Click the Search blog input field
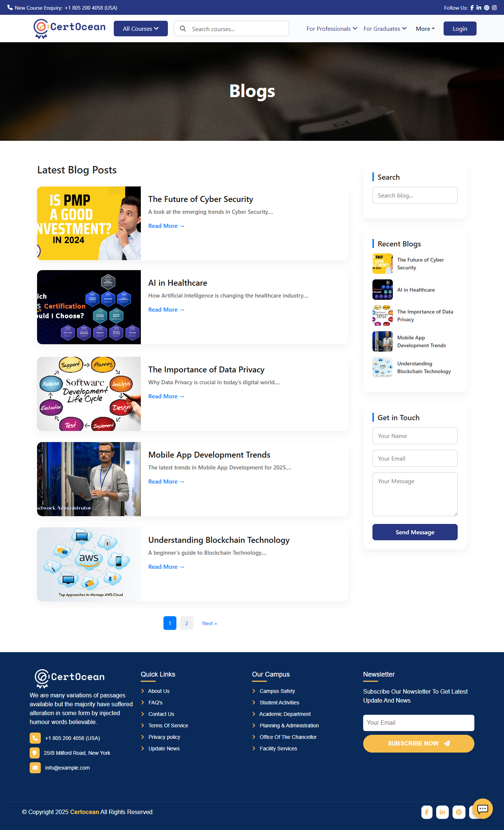Screen dimensions: 504x830 click(x=415, y=195)
